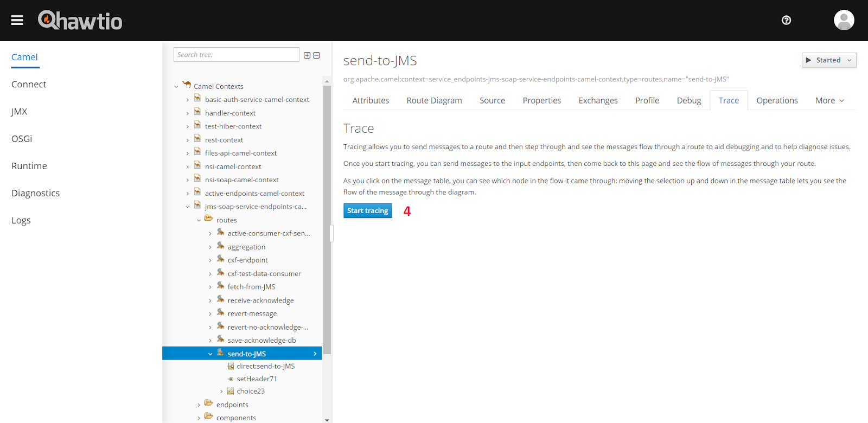Click the components folder icon
Screen dimensions: 868x423
[208, 416]
